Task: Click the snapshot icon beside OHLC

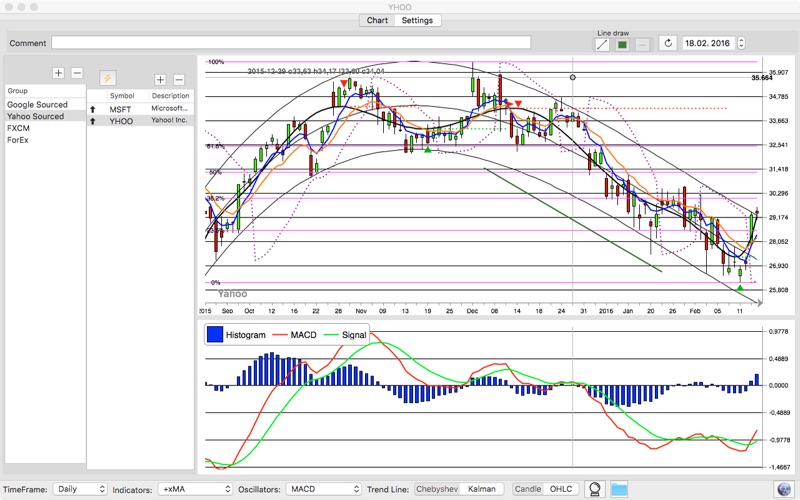Action: [595, 489]
